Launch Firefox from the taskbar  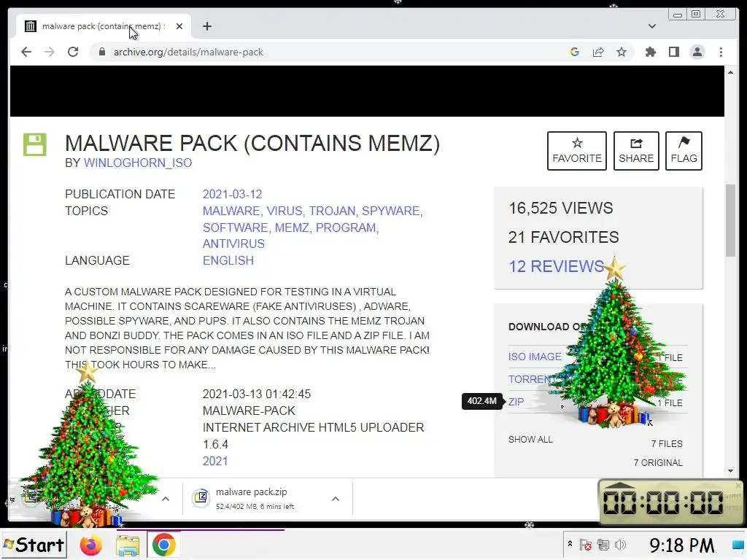pyautogui.click(x=91, y=545)
